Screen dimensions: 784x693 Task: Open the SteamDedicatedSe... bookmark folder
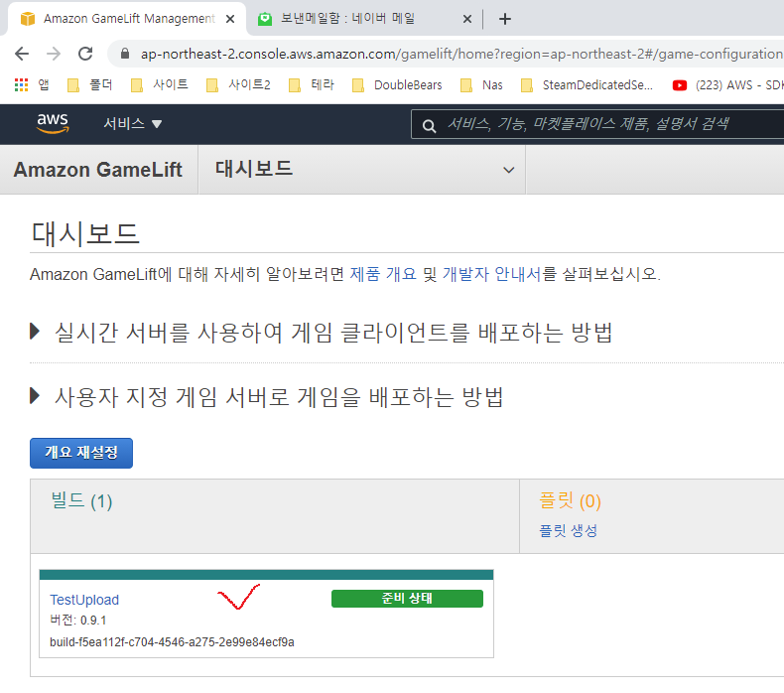pyautogui.click(x=587, y=85)
